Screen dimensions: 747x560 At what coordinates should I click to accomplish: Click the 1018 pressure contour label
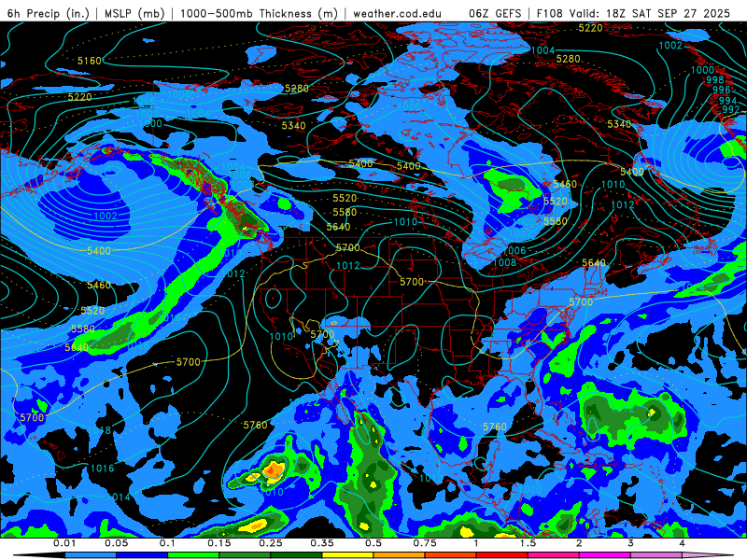[x=99, y=430]
